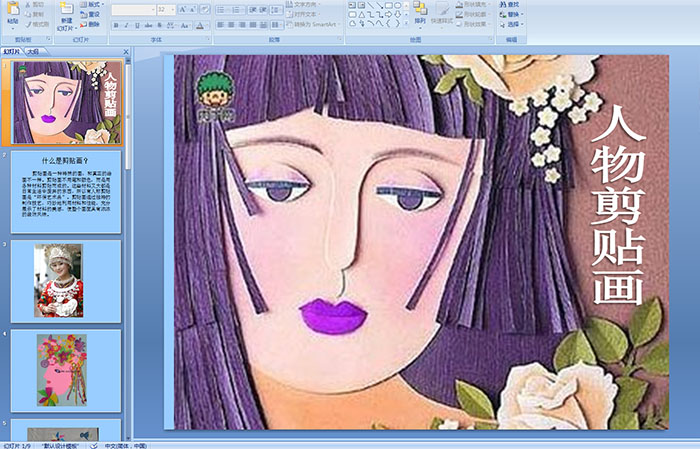Toggle Strikethrough (abc) formatting
700x449 pixels.
(x=149, y=25)
